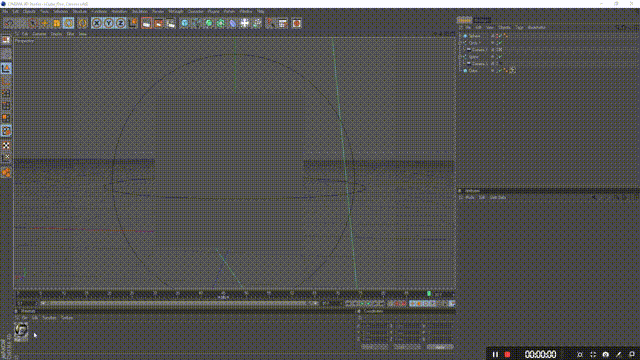
Task: Select the material thumbnail in Materials panel
Action: 21,330
